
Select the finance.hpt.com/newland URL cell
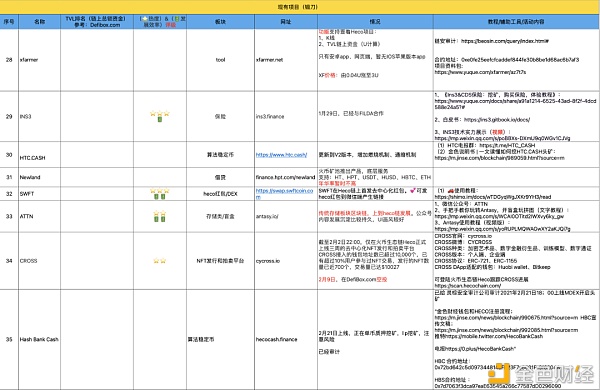point(286,177)
